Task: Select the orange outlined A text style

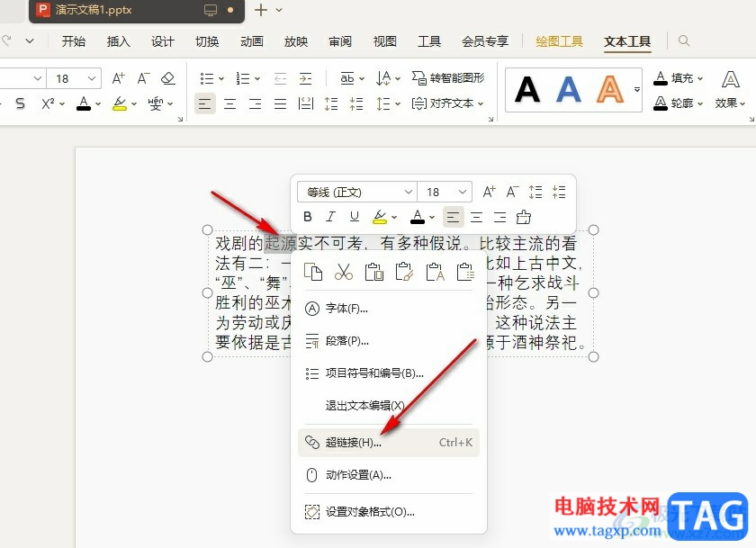Action: [610, 90]
